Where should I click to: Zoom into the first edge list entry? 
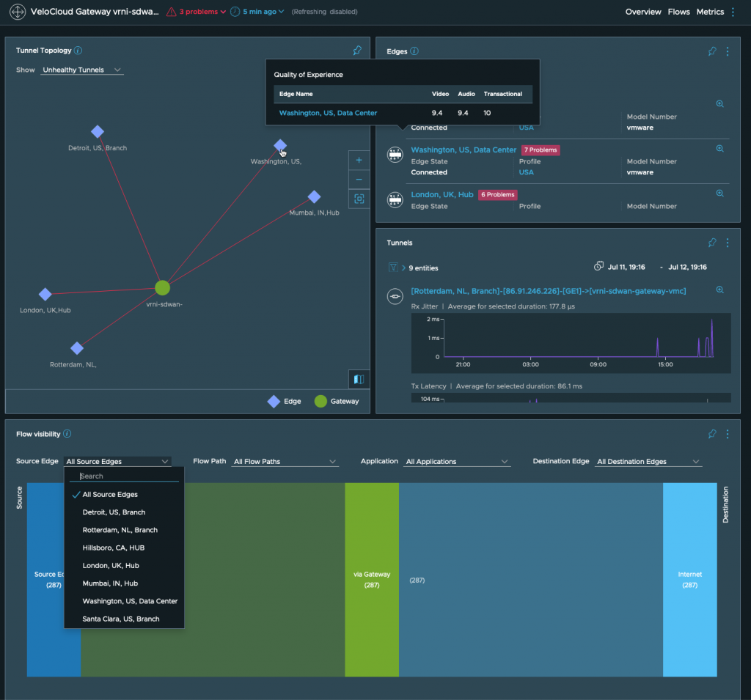(x=719, y=104)
